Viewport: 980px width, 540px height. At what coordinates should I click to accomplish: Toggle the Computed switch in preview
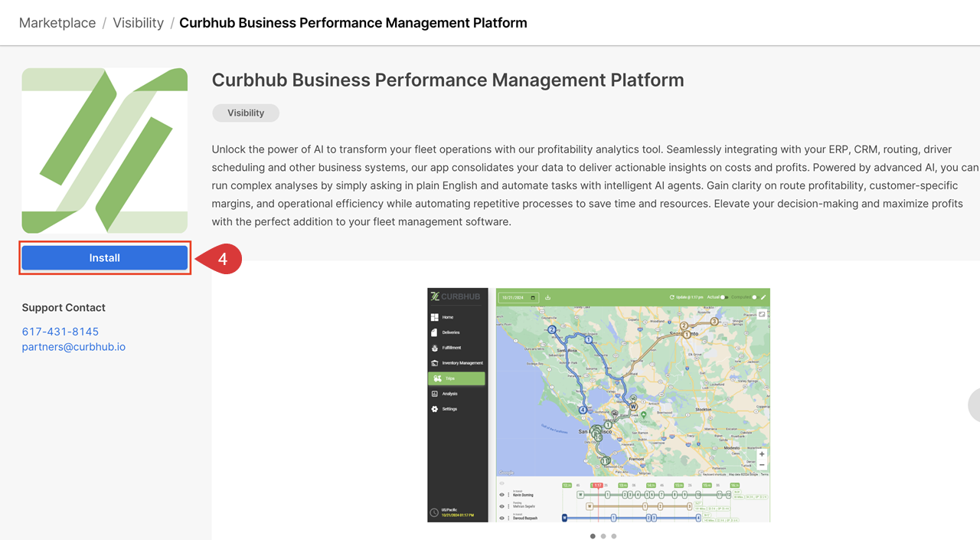coord(756,297)
